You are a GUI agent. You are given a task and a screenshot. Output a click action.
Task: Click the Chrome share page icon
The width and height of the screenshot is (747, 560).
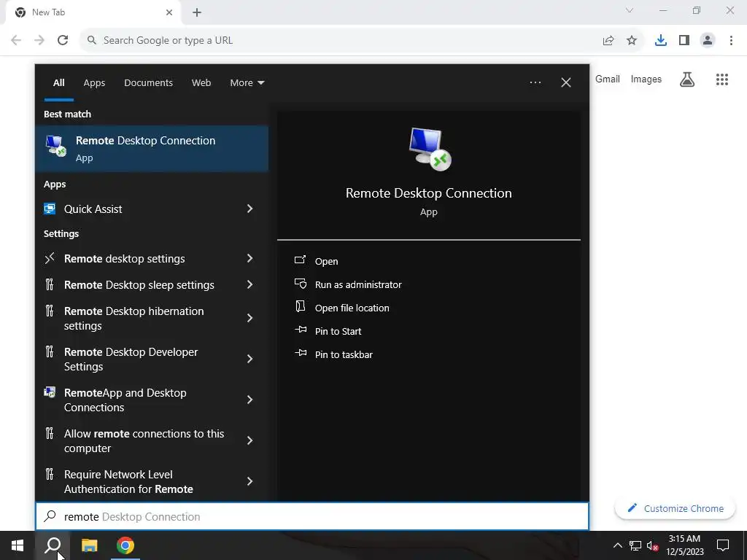pos(608,41)
